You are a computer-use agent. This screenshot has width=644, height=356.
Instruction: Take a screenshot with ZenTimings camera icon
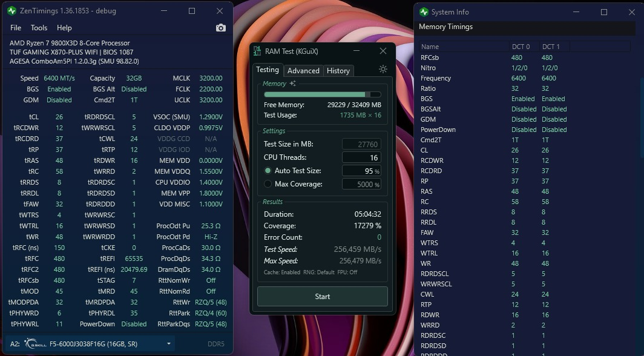220,28
